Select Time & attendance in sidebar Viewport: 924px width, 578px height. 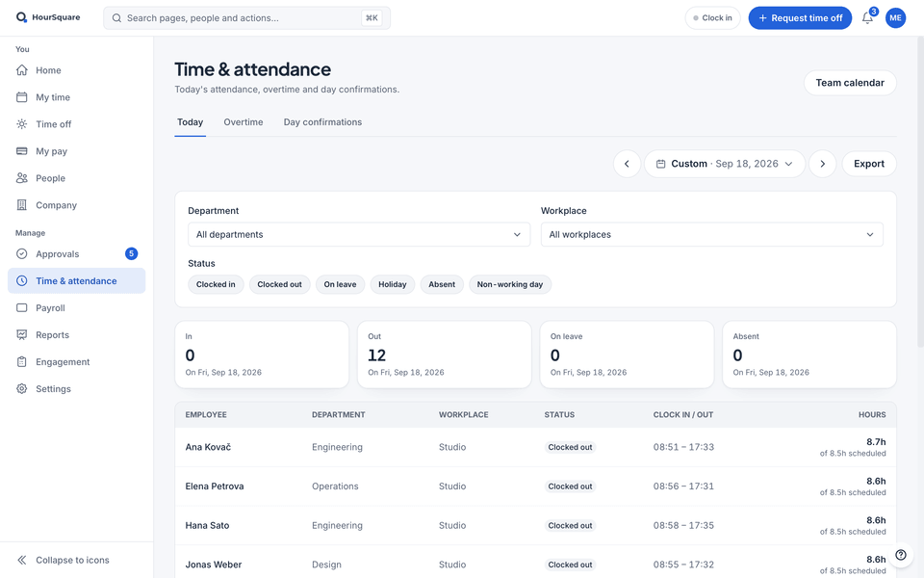pos(77,280)
